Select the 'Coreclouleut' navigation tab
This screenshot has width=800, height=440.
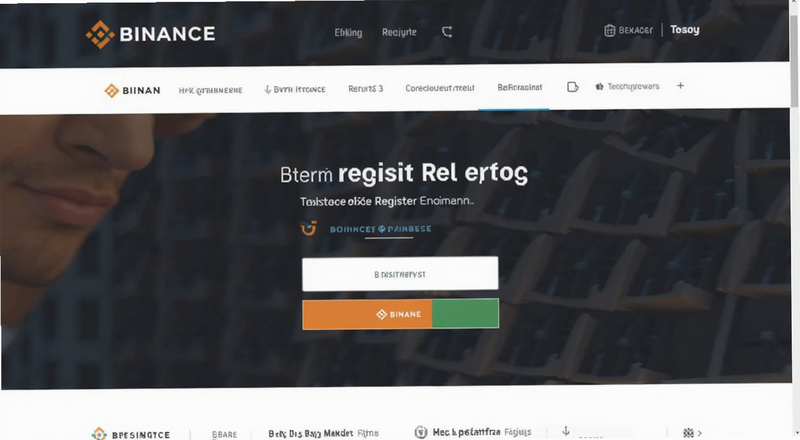(x=440, y=88)
